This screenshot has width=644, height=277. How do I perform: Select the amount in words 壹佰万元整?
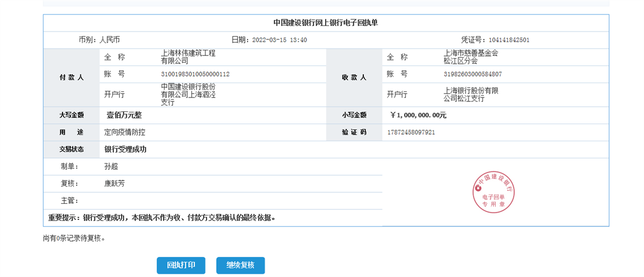click(124, 115)
